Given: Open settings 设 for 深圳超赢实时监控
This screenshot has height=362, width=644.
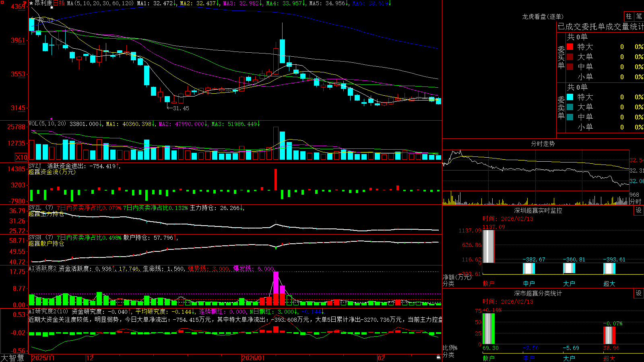Looking at the screenshot, I should 638,210.
